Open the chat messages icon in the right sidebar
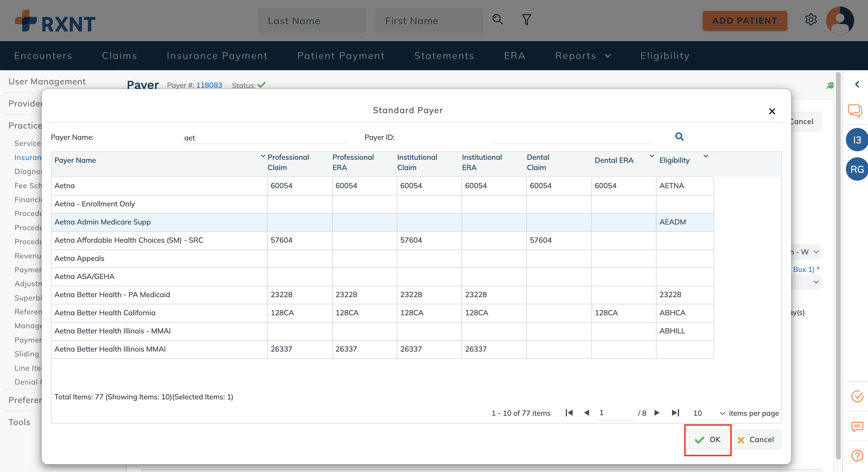868x472 pixels. pos(856,110)
